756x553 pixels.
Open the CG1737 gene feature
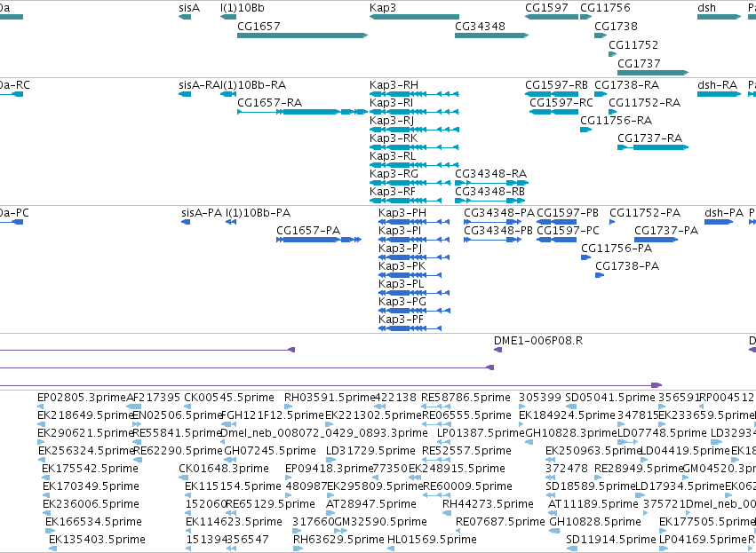click(x=653, y=73)
